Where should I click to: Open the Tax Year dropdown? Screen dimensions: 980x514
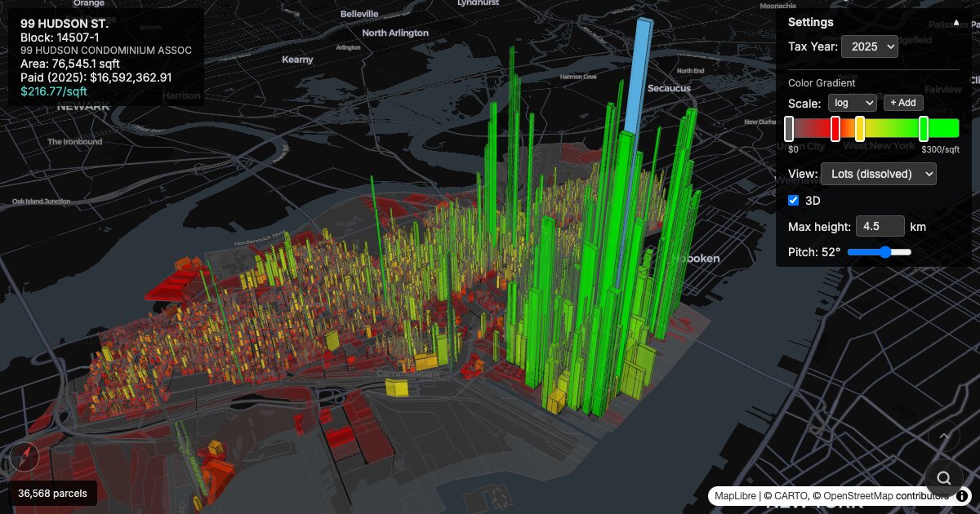[869, 47]
